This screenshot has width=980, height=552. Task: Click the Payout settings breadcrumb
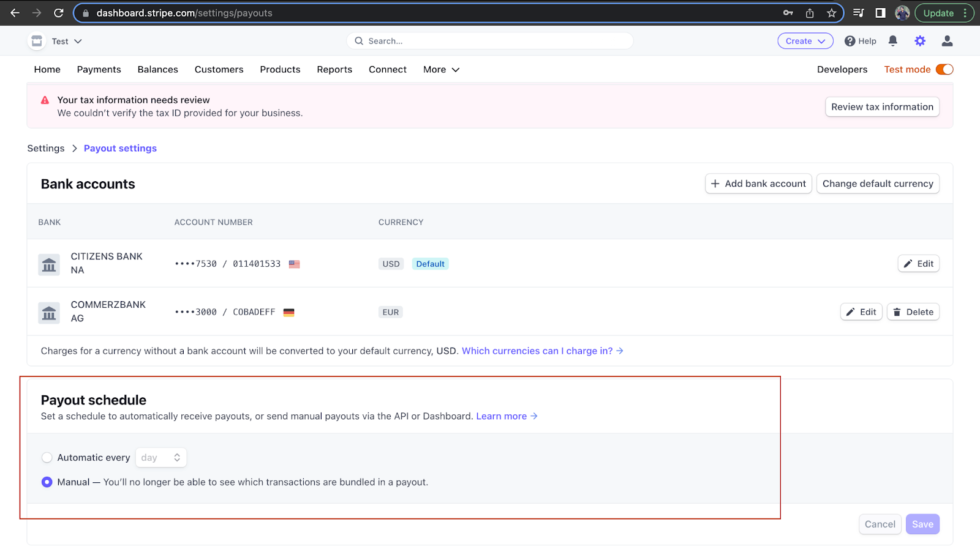[x=120, y=148]
